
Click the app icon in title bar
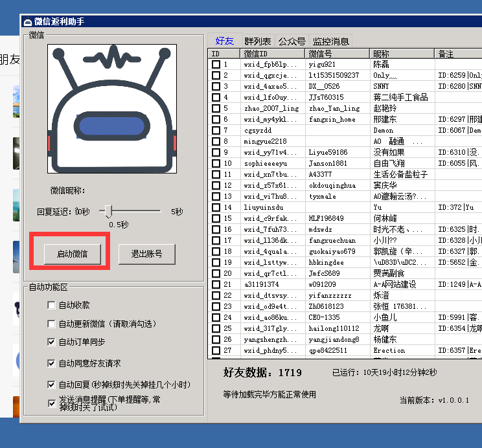(28, 22)
